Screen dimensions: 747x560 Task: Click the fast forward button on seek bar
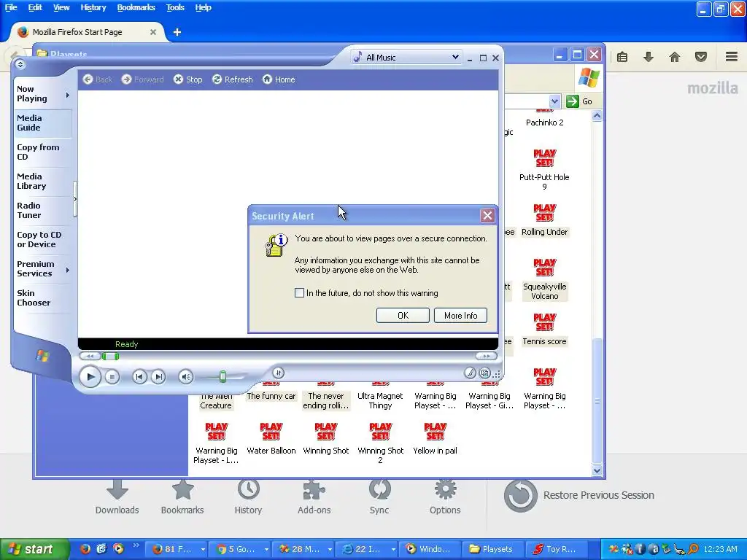(x=486, y=356)
